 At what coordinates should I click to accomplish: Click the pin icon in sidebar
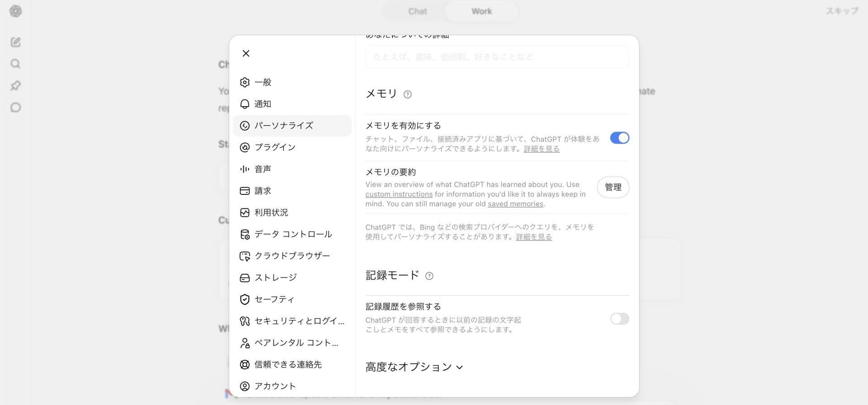point(16,85)
